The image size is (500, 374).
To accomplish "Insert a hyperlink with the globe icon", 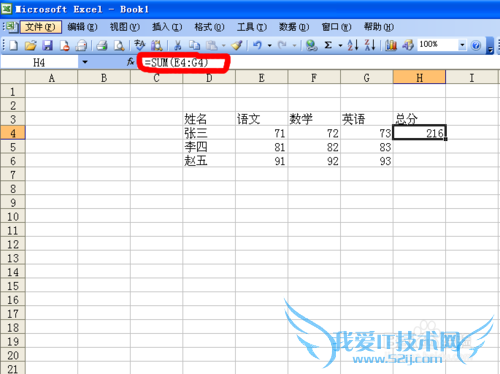I will point(311,45).
